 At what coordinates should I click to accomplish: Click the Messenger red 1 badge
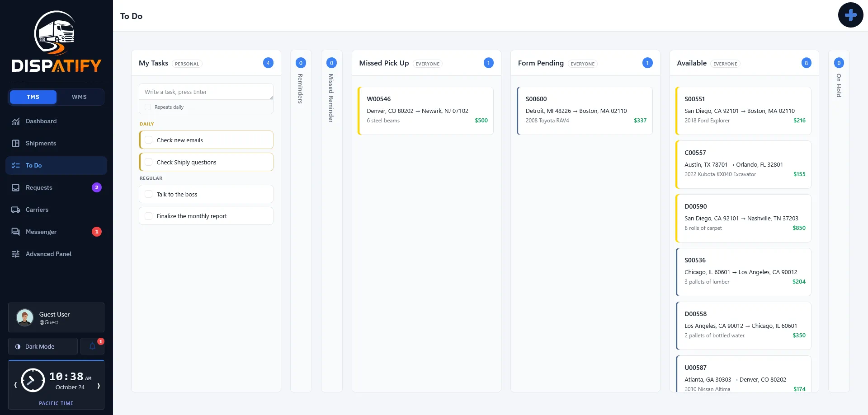pos(97,232)
